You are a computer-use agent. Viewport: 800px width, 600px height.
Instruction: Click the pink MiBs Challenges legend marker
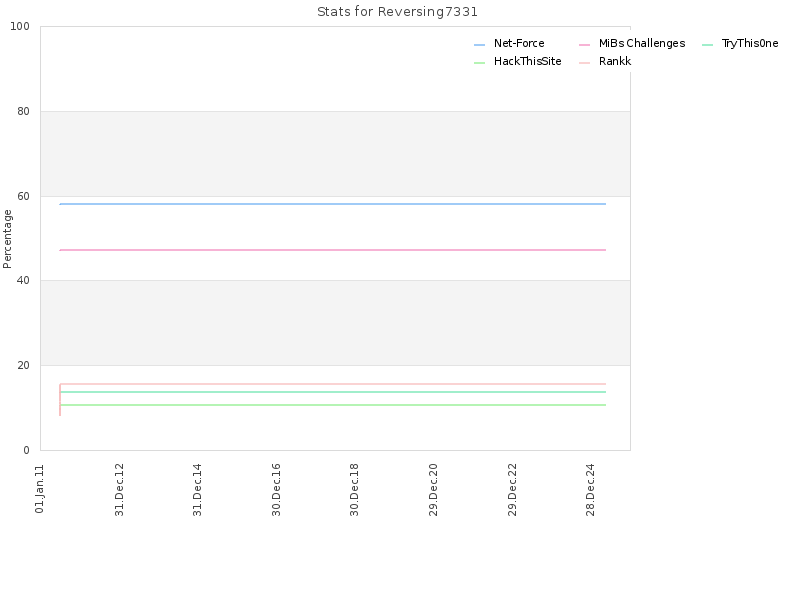pyautogui.click(x=585, y=45)
